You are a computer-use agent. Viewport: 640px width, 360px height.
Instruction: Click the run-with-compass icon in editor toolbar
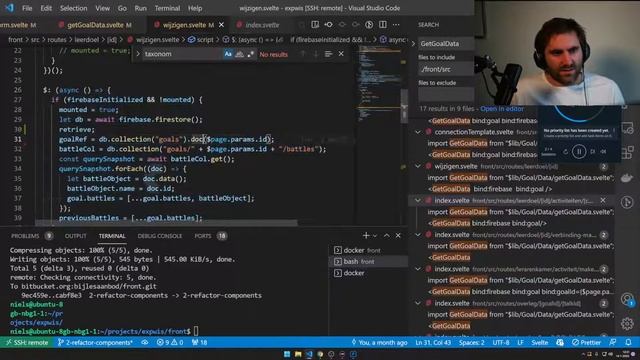click(x=369, y=24)
